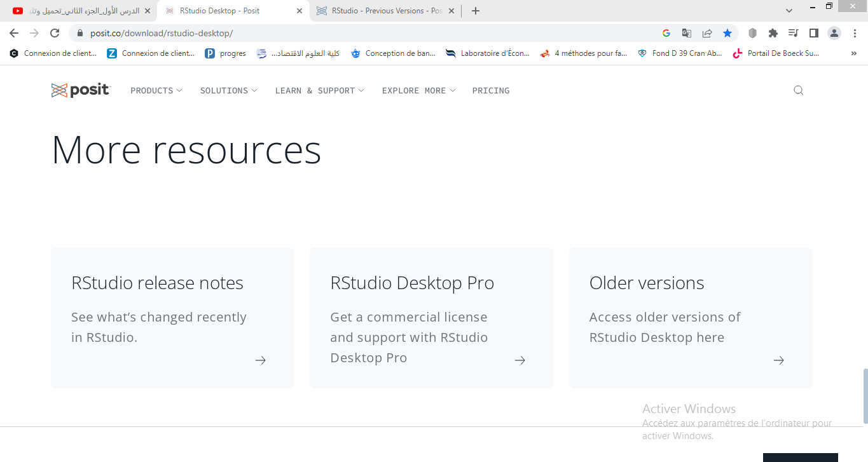Viewport: 868px width, 462px height.
Task: Reload the page with the refresh icon
Action: (x=55, y=33)
